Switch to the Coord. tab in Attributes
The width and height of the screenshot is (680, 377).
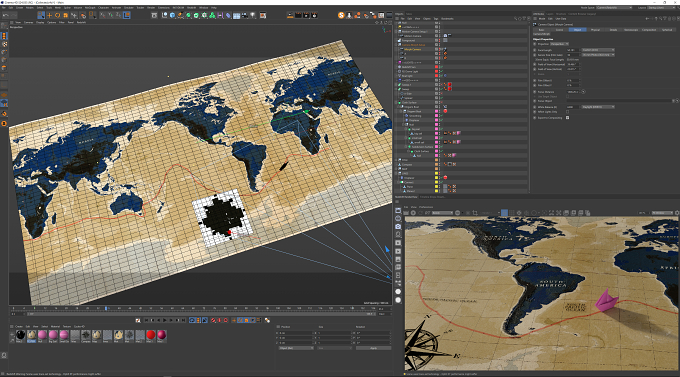coord(559,30)
